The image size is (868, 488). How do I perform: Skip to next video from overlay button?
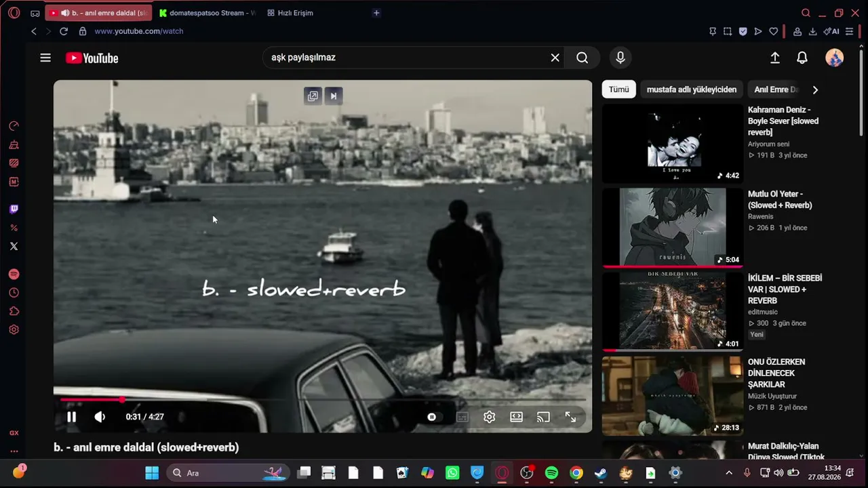point(334,96)
